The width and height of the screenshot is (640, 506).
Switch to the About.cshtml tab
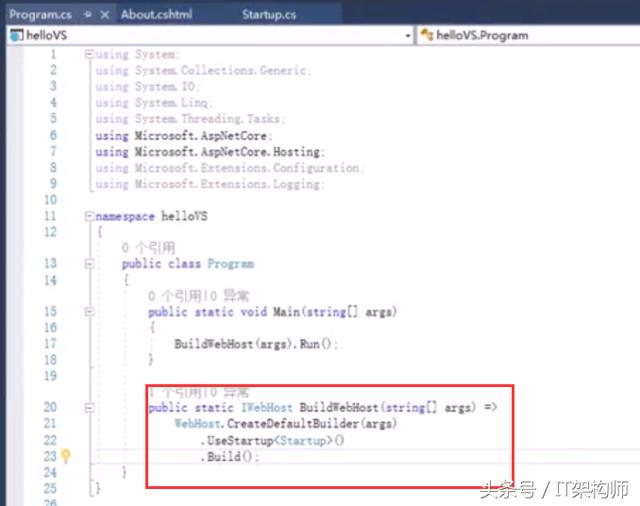point(156,14)
